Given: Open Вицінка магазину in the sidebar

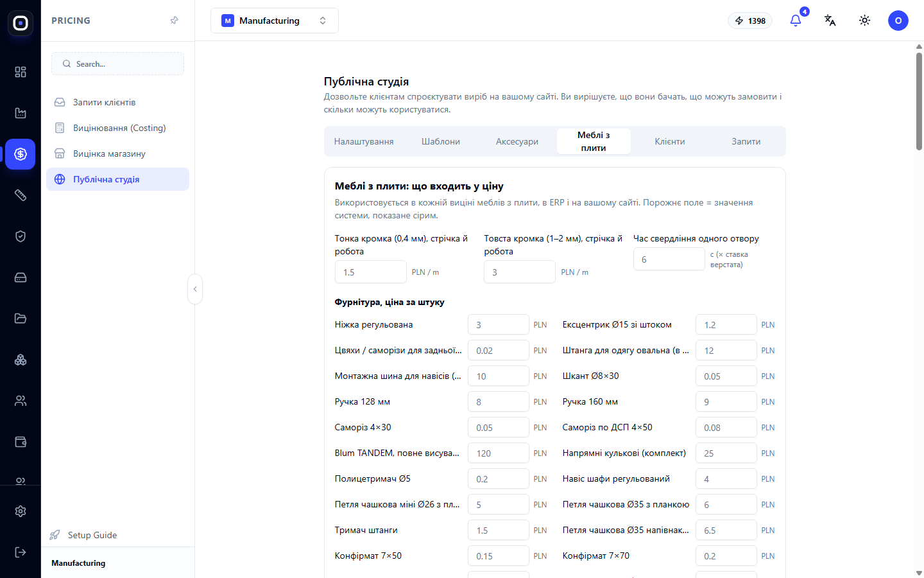Looking at the screenshot, I should (117, 153).
